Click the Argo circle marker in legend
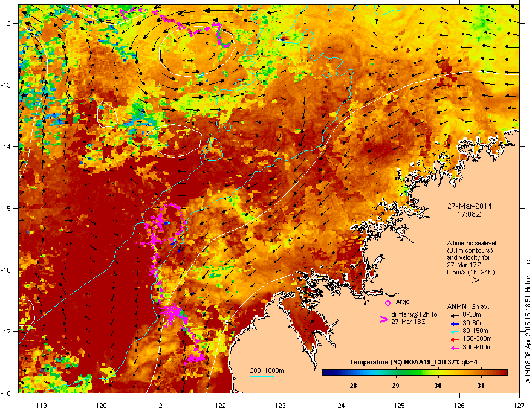Viewport: 532px width, 411px height. point(388,303)
